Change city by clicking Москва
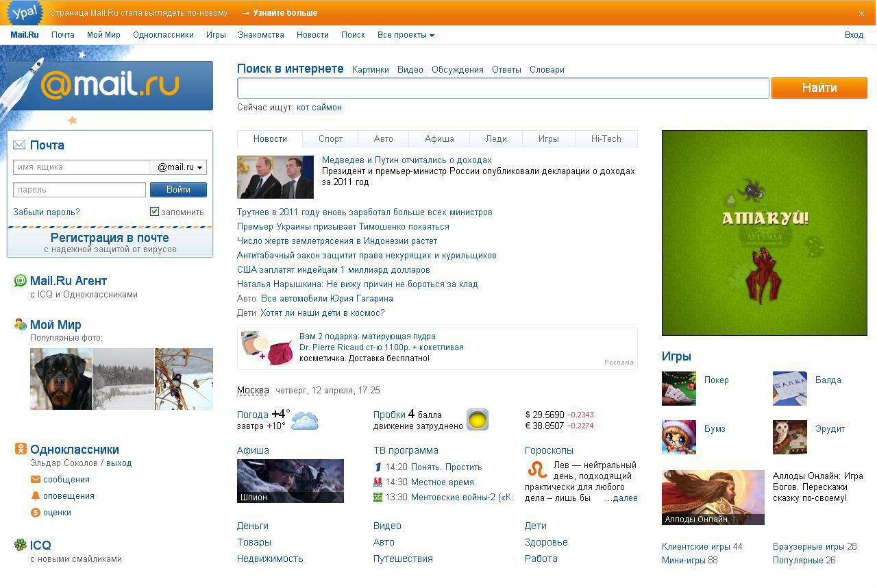The height and width of the screenshot is (588, 877). [253, 390]
